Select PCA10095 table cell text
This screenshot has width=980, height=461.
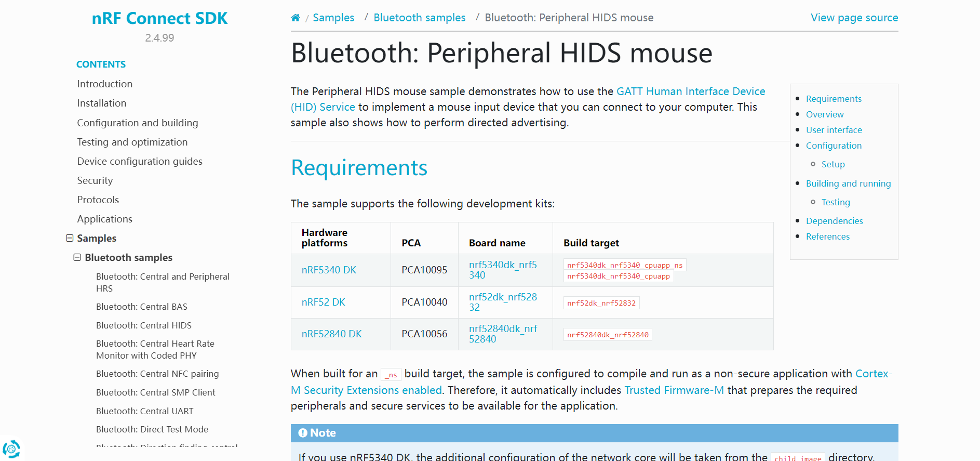pos(424,270)
